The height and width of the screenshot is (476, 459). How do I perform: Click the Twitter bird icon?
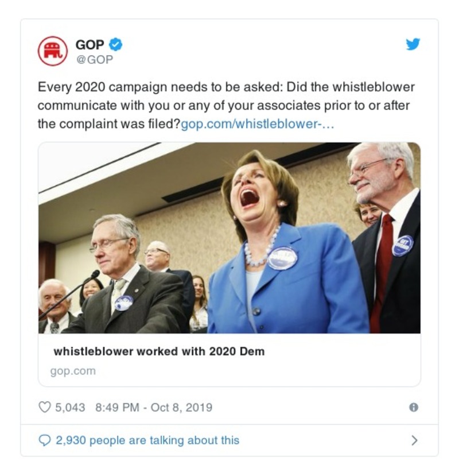pos(414,42)
